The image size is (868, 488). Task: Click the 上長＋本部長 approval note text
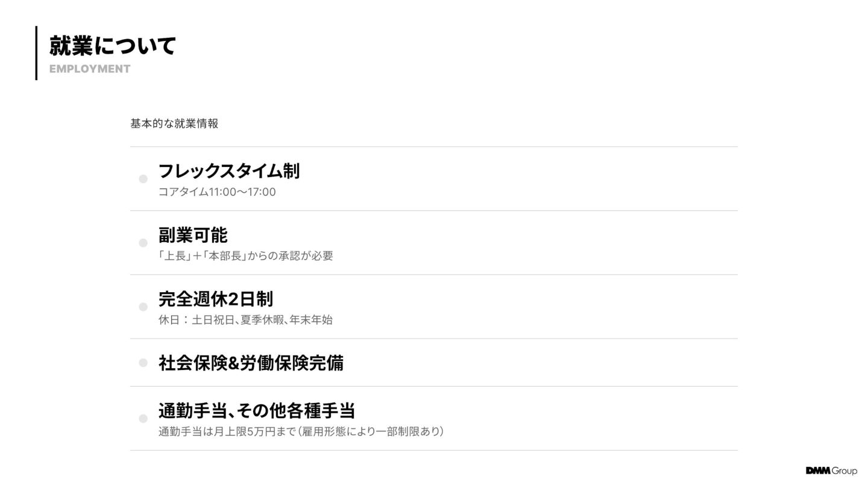[x=245, y=256]
